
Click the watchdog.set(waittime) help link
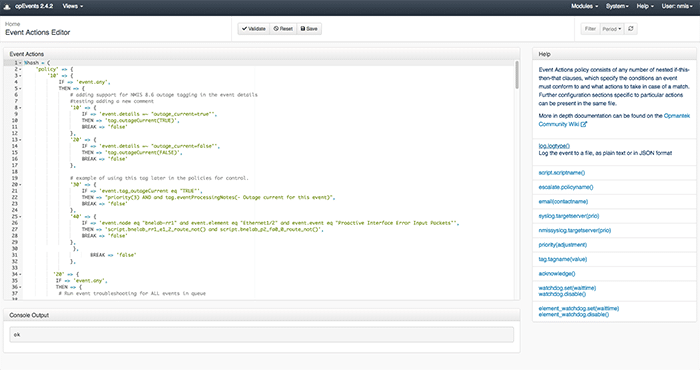[x=567, y=288]
